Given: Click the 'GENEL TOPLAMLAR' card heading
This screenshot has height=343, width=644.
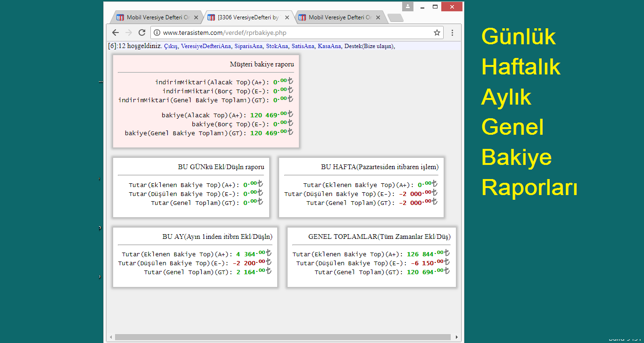Looking at the screenshot, I should coord(380,237).
